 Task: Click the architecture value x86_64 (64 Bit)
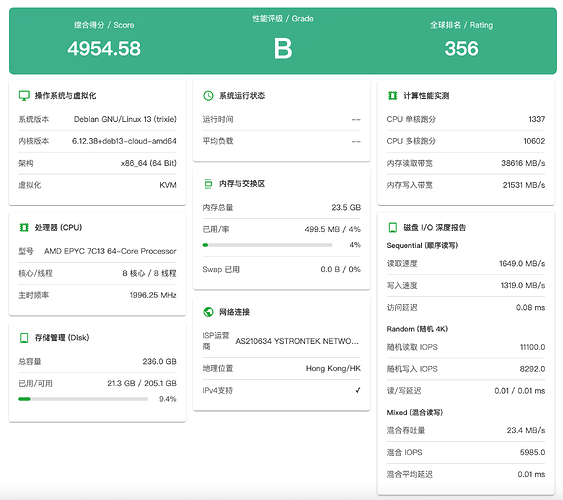pos(149,163)
